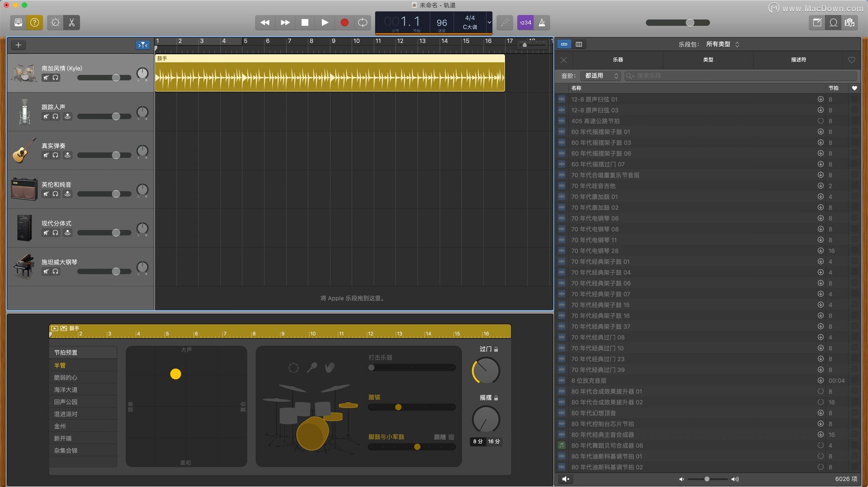Open the Media Browser icon
This screenshot has height=487, width=868.
coord(850,23)
